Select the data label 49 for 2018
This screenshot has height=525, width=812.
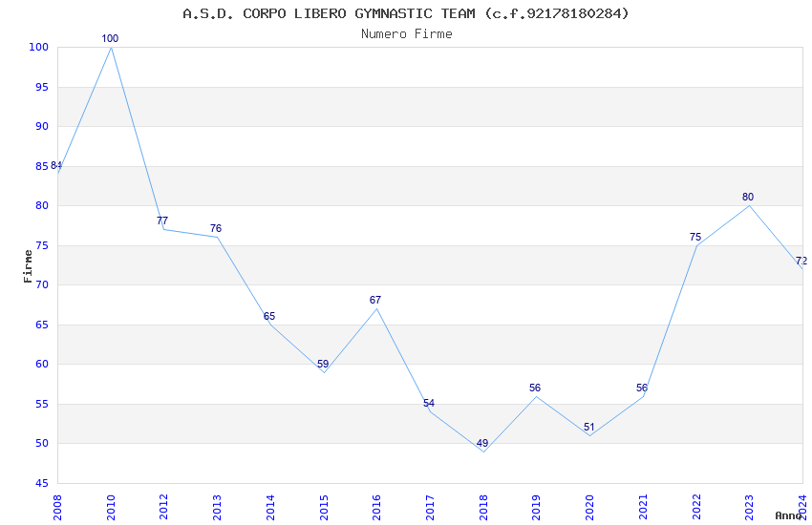[x=482, y=443]
